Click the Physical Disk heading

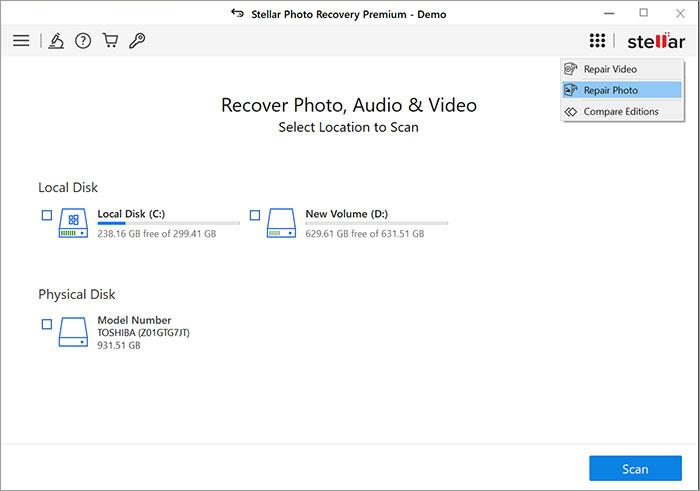[x=77, y=294]
